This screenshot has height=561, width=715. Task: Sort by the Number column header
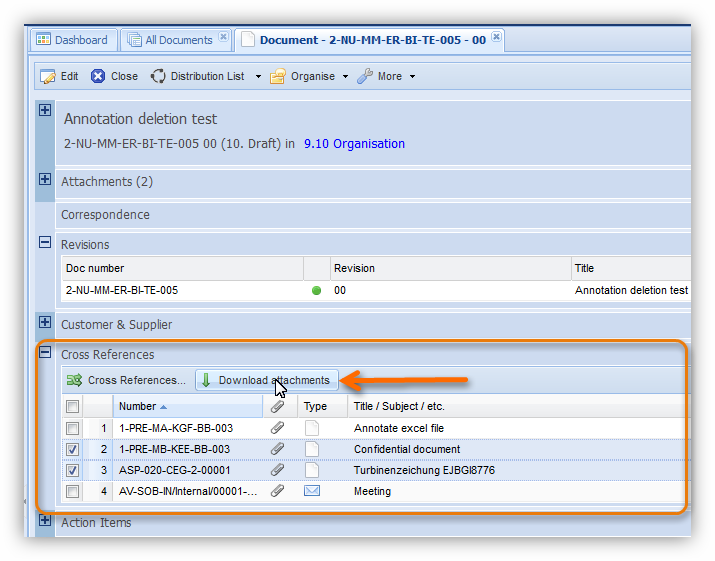tap(187, 406)
